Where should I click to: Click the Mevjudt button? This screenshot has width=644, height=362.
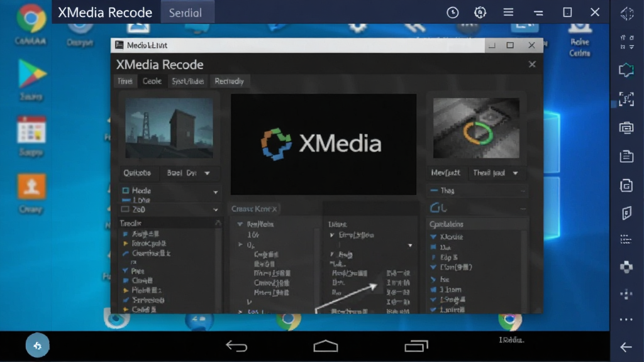(446, 173)
